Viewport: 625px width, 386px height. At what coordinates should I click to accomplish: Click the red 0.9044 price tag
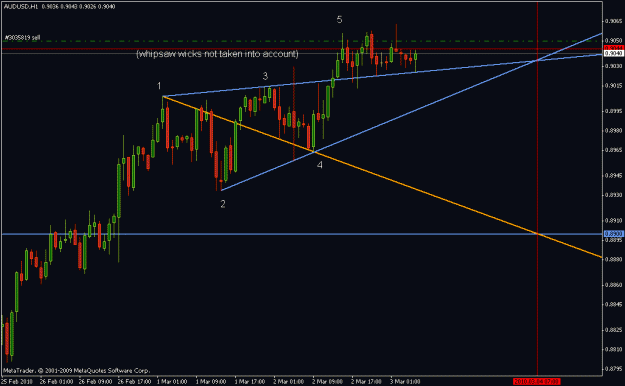[x=614, y=48]
